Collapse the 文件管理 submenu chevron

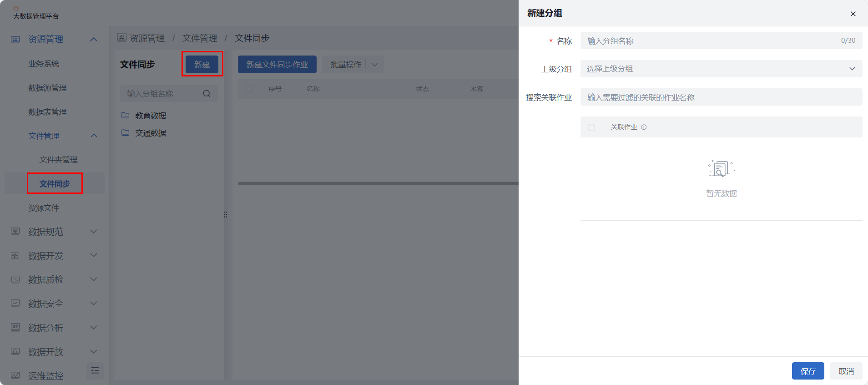coord(94,136)
